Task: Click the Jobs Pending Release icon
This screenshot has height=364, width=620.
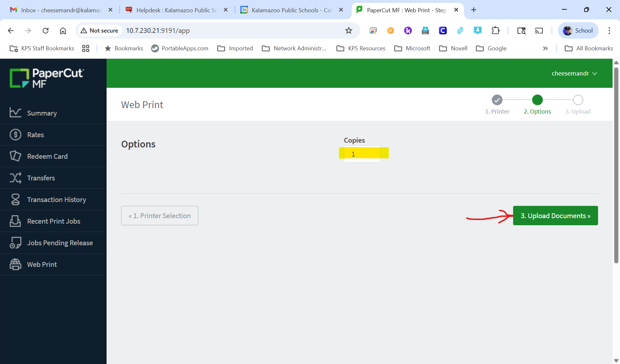Action: (15, 243)
